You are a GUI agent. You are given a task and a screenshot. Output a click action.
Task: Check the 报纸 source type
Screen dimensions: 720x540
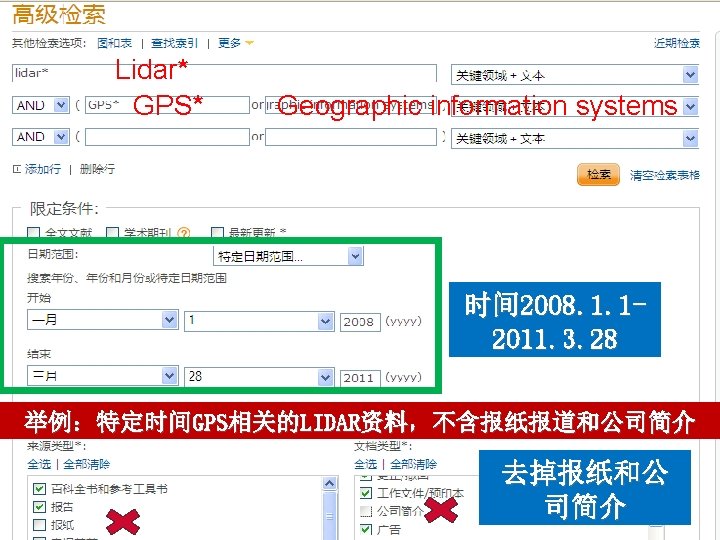point(40,524)
